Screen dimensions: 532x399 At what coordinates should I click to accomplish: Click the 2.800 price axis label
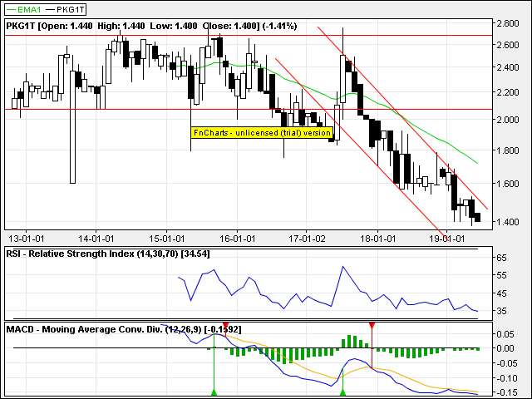[x=508, y=23]
